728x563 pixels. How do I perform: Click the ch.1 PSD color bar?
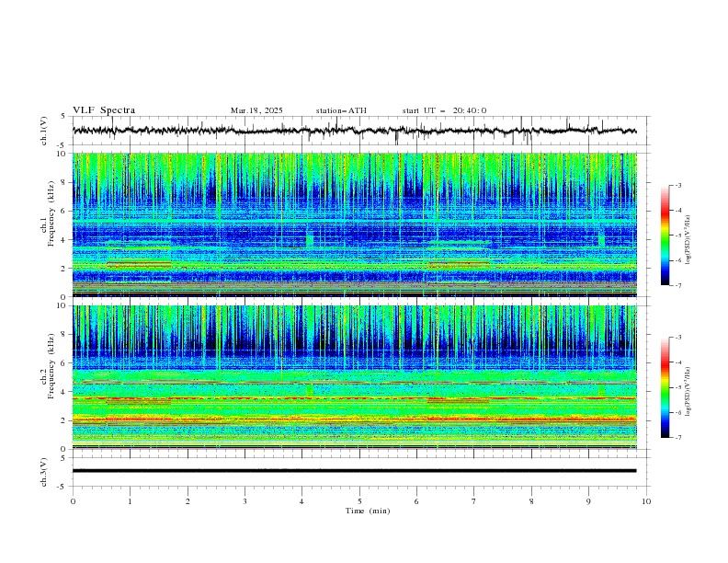pos(665,236)
